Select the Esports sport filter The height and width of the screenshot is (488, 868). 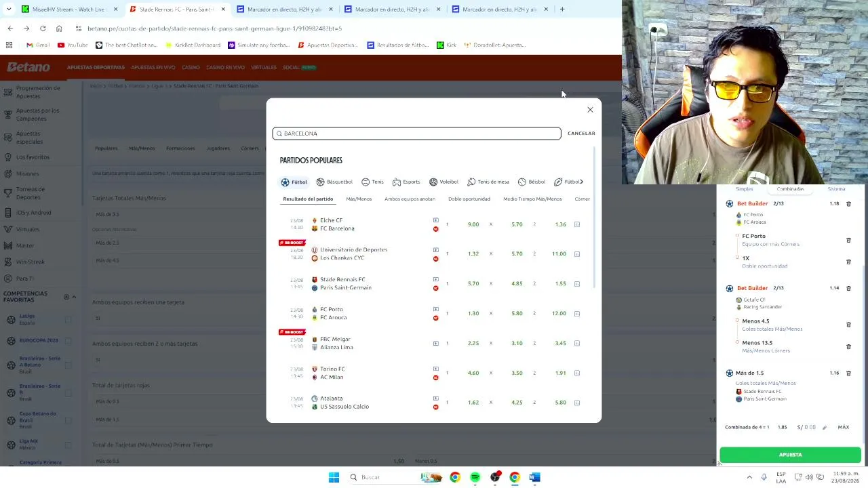click(406, 182)
